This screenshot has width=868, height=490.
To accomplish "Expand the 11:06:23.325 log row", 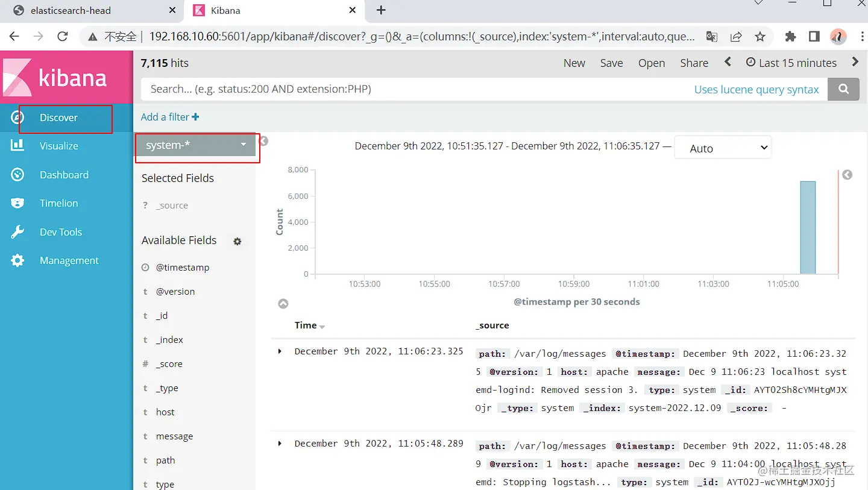I will (x=280, y=351).
